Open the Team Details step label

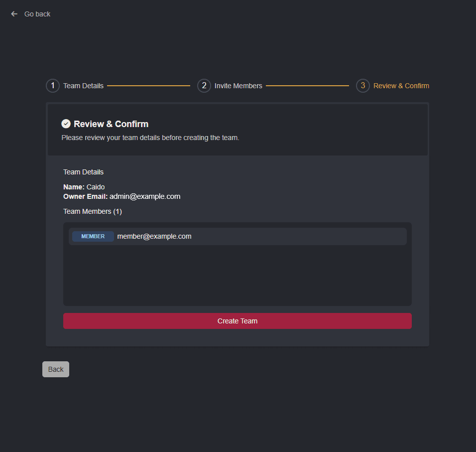click(x=83, y=86)
